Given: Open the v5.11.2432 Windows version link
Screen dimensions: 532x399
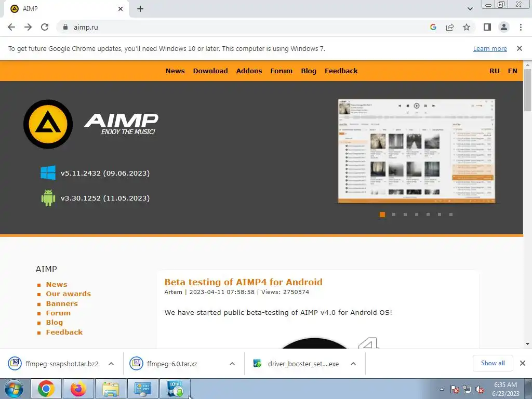Looking at the screenshot, I should click(x=105, y=173).
